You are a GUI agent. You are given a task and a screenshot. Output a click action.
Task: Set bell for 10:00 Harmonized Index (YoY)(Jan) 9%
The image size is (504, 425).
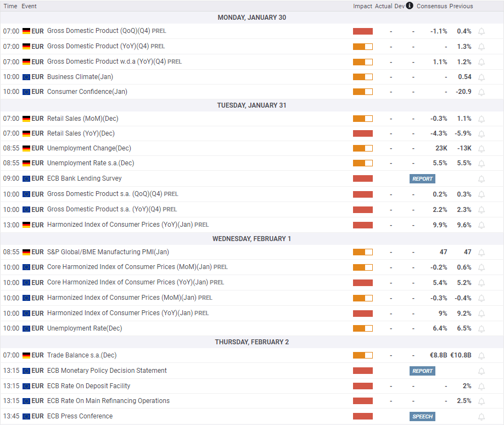pyautogui.click(x=481, y=314)
